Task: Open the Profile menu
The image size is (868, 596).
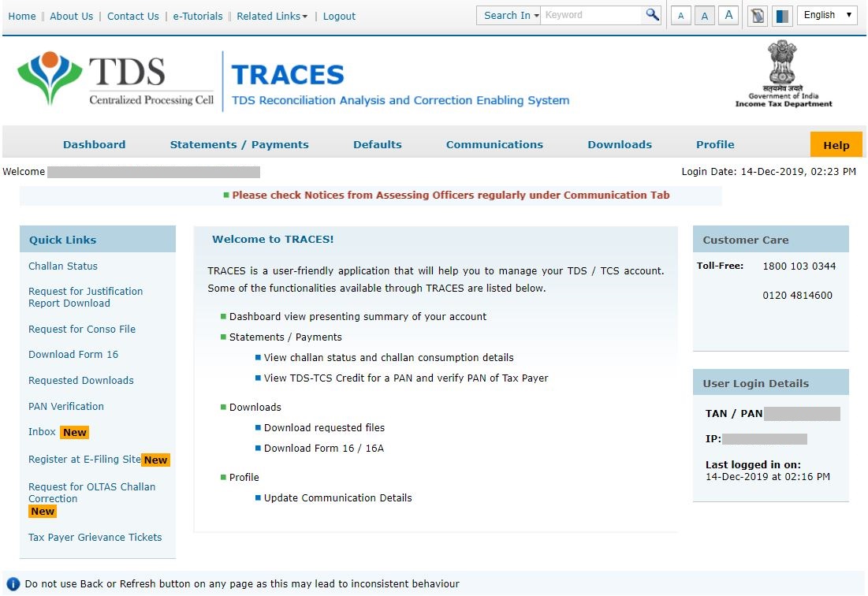Action: coord(715,144)
